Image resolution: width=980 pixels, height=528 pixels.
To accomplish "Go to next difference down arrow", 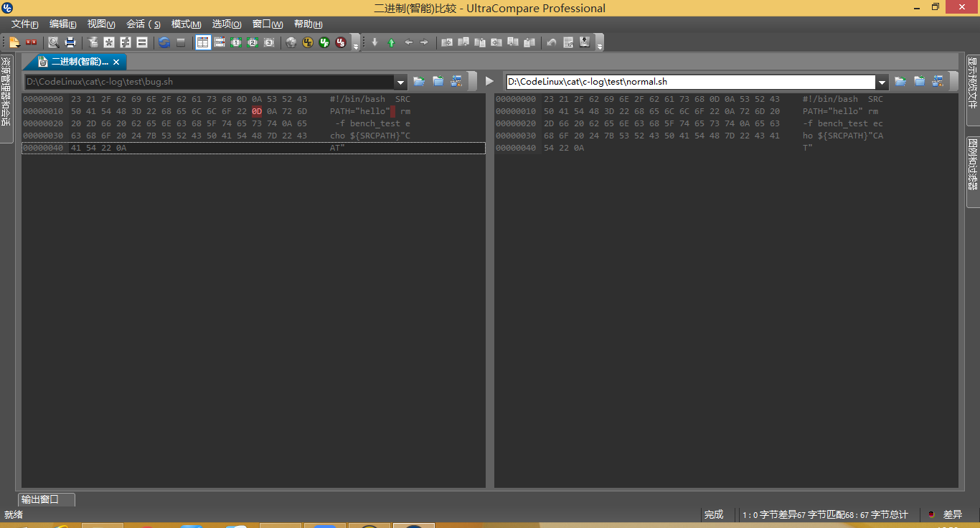I will (374, 42).
